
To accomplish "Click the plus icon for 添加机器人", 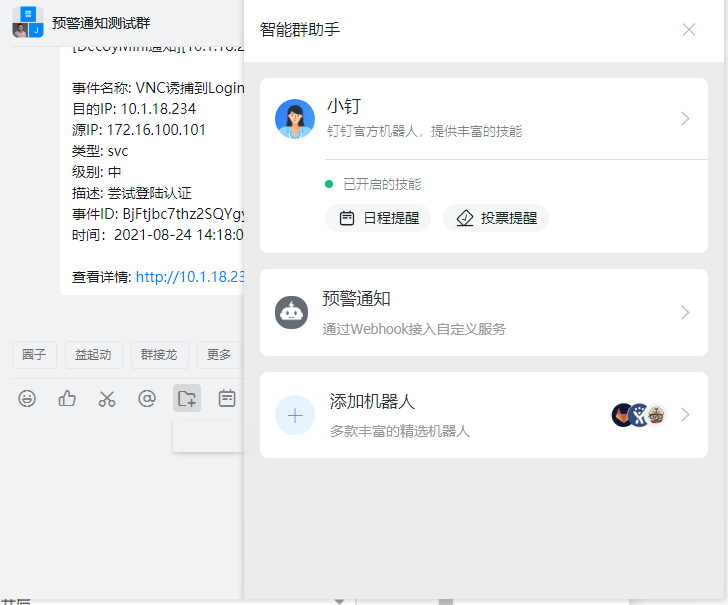I will [295, 415].
